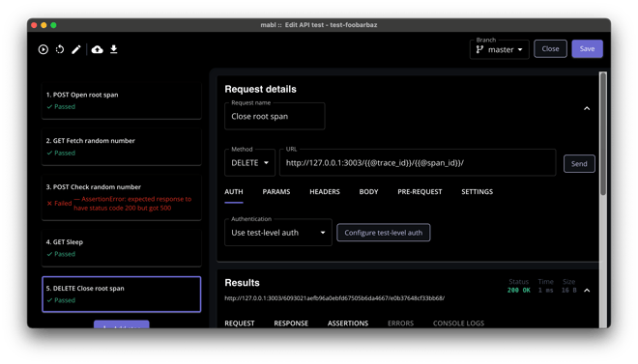This screenshot has width=638, height=364.
Task: Click the URL input field
Action: [x=418, y=163]
